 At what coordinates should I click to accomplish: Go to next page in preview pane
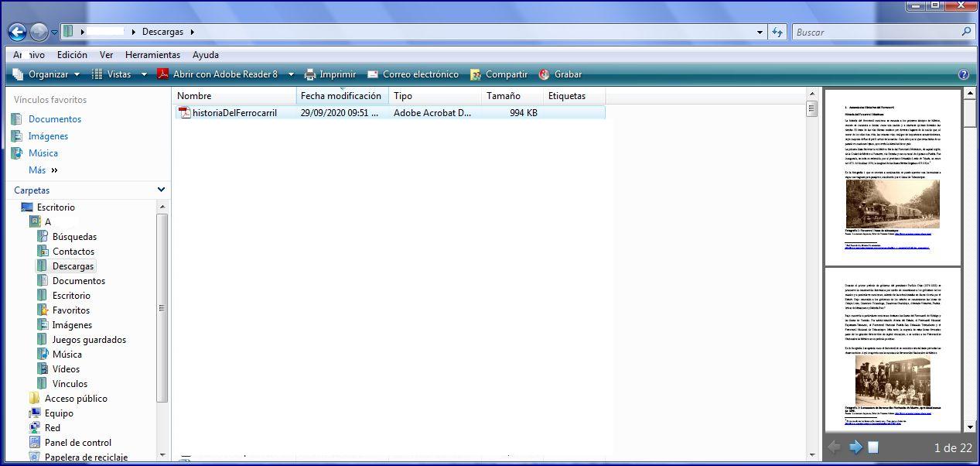(855, 447)
